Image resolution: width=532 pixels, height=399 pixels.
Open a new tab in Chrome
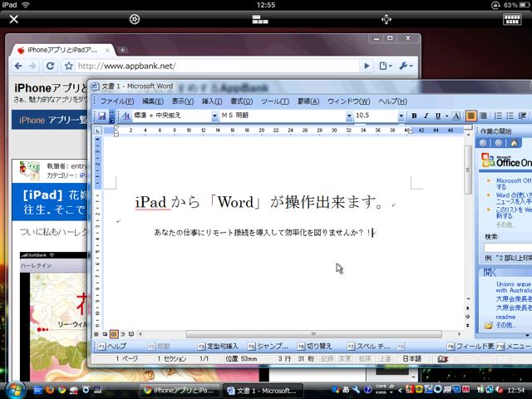(122, 50)
